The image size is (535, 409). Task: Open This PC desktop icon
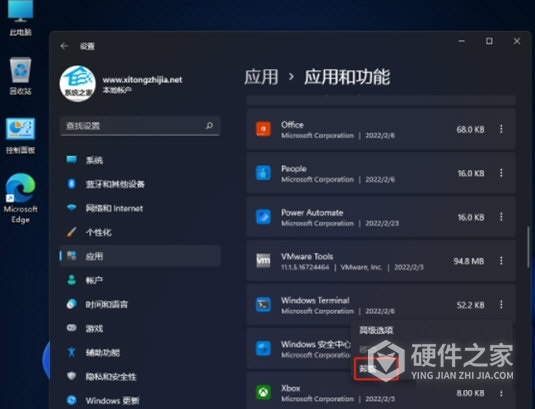coord(20,17)
